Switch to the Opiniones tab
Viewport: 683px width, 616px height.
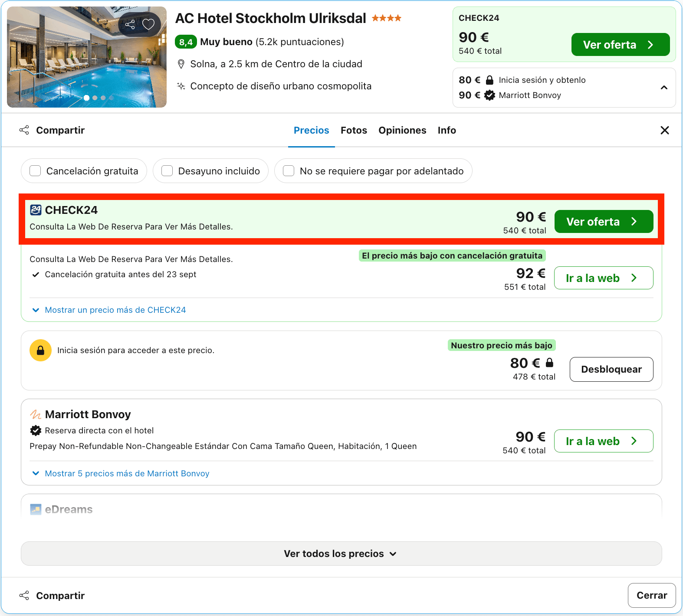[x=402, y=130]
